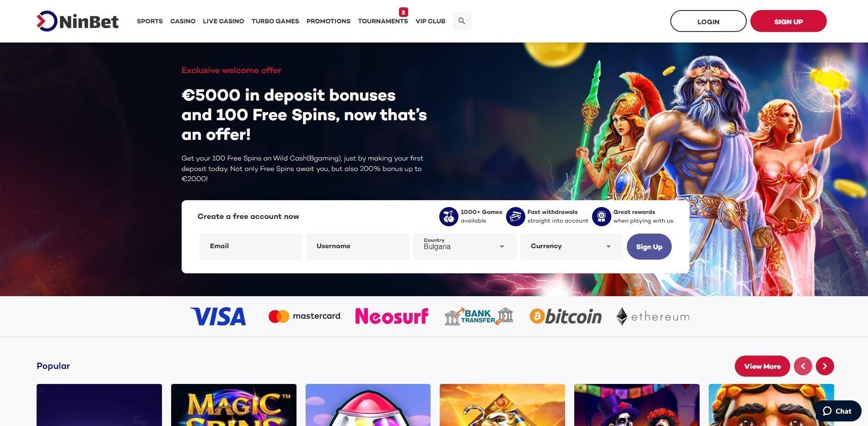
Task: Click the Neosurf payment logo
Action: [x=392, y=316]
